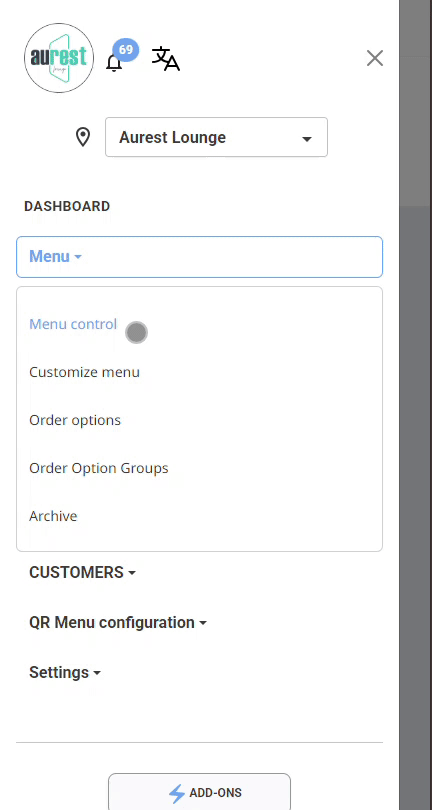
Task: Open the Aurest Lounge location selector
Action: coord(216,137)
